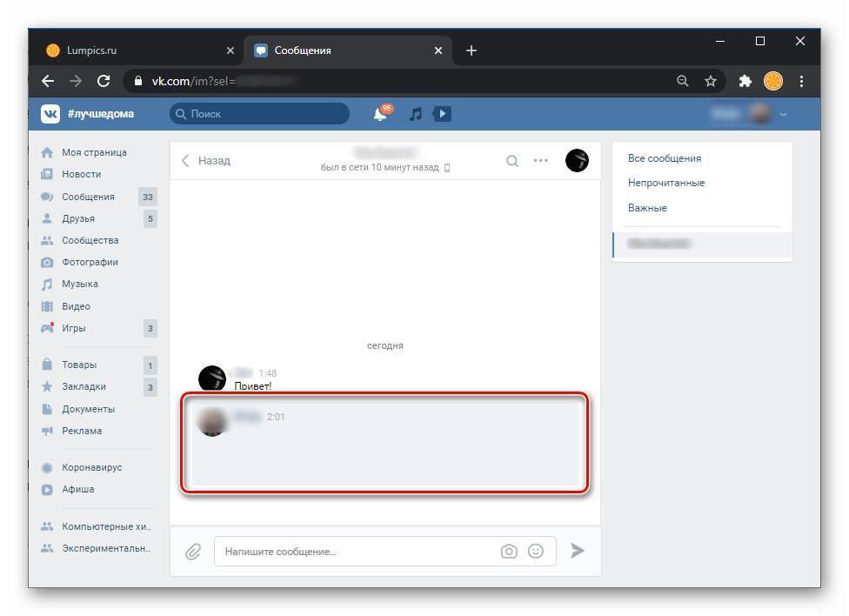The height and width of the screenshot is (616, 849).
Task: Click the Напишите сообщение input field
Action: pyautogui.click(x=358, y=552)
